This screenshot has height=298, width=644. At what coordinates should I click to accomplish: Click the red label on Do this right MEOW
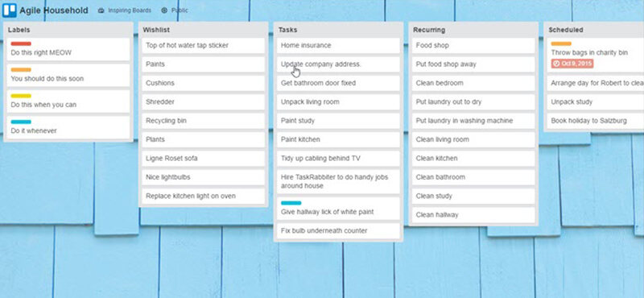click(x=21, y=43)
